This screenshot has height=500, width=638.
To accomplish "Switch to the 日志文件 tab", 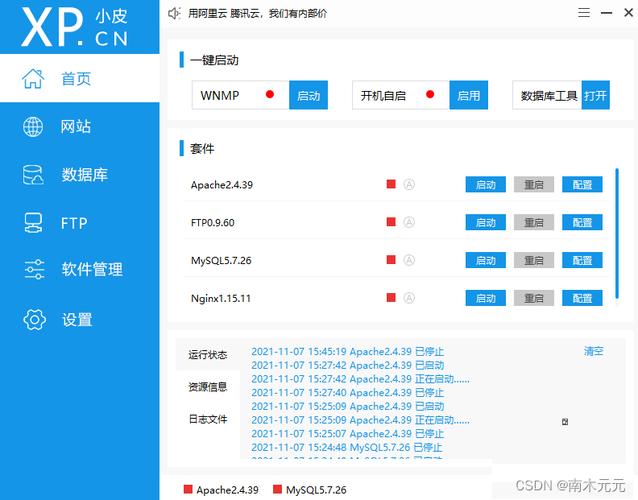I will tap(208, 419).
